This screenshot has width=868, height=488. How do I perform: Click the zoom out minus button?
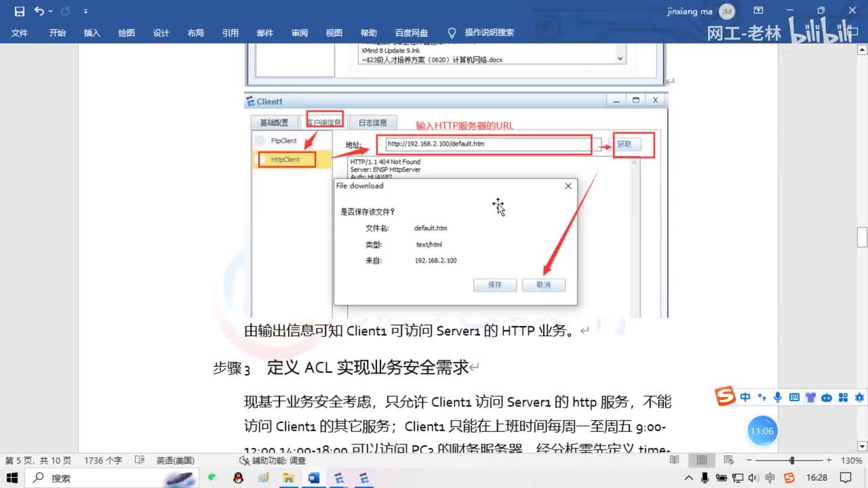coord(749,460)
